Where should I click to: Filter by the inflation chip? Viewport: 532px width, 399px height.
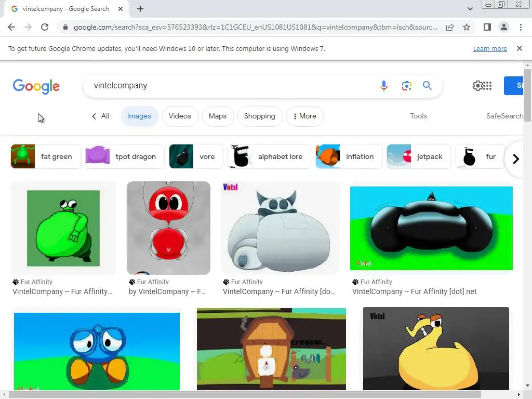349,156
